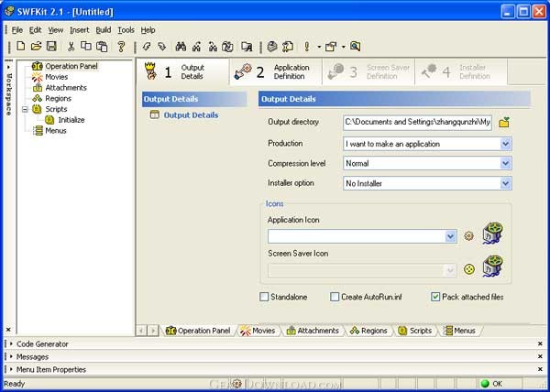Click the exclamation mark Run icon
The image size is (550, 392).
pyautogui.click(x=307, y=46)
